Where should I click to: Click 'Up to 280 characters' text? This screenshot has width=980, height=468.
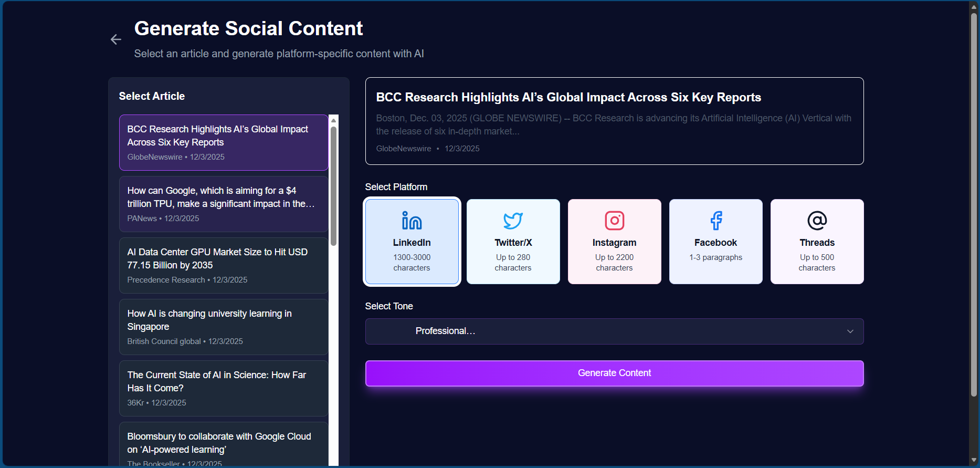coord(513,263)
